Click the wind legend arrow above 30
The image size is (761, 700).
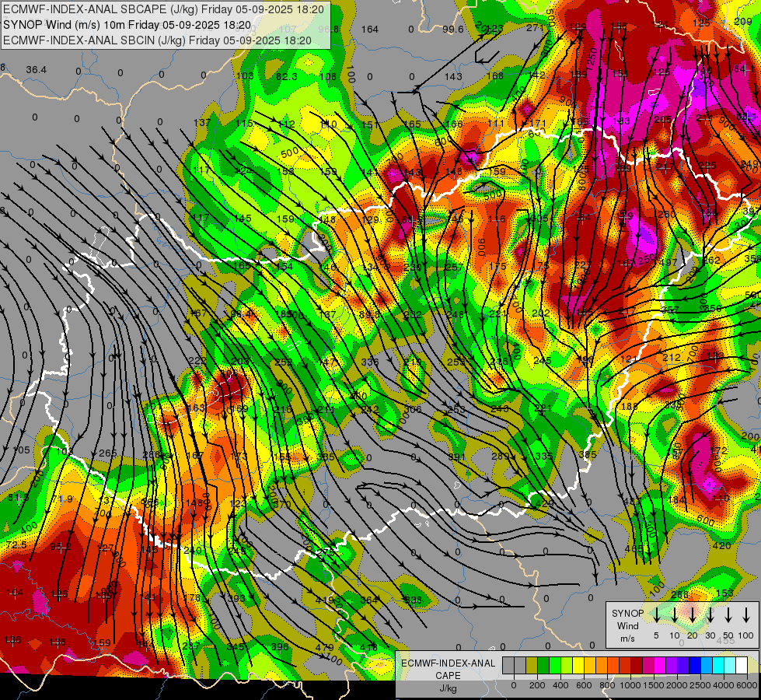[x=710, y=614]
